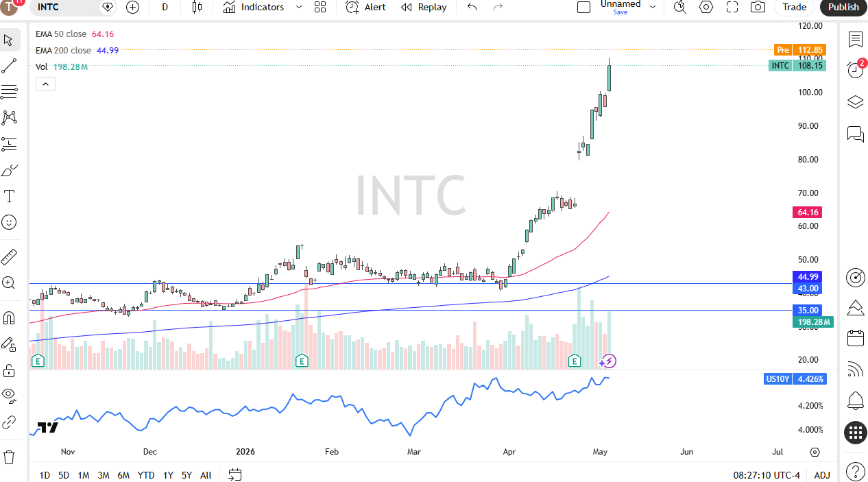This screenshot has width=868, height=482.
Task: Start bar Replay mode
Action: pos(424,7)
